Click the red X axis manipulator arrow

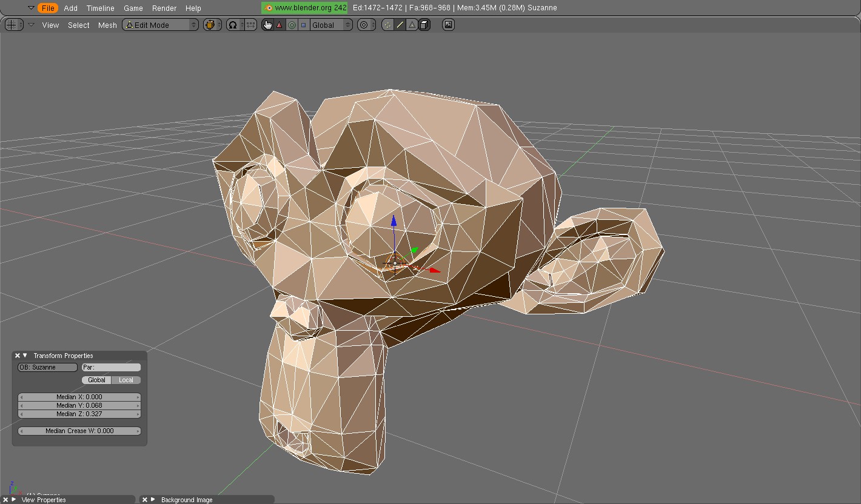[434, 270]
